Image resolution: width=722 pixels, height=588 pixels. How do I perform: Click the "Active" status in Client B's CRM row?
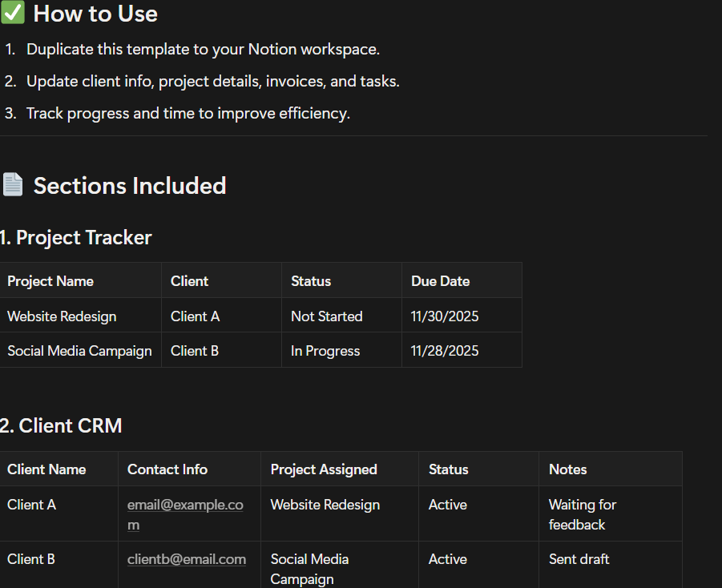pos(479,565)
